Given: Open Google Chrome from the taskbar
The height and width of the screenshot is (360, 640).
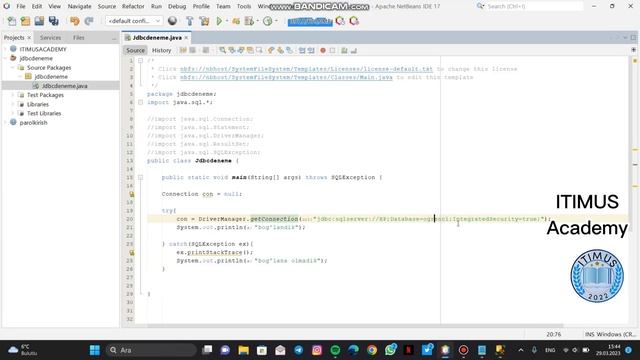Looking at the screenshot, I should 372,350.
